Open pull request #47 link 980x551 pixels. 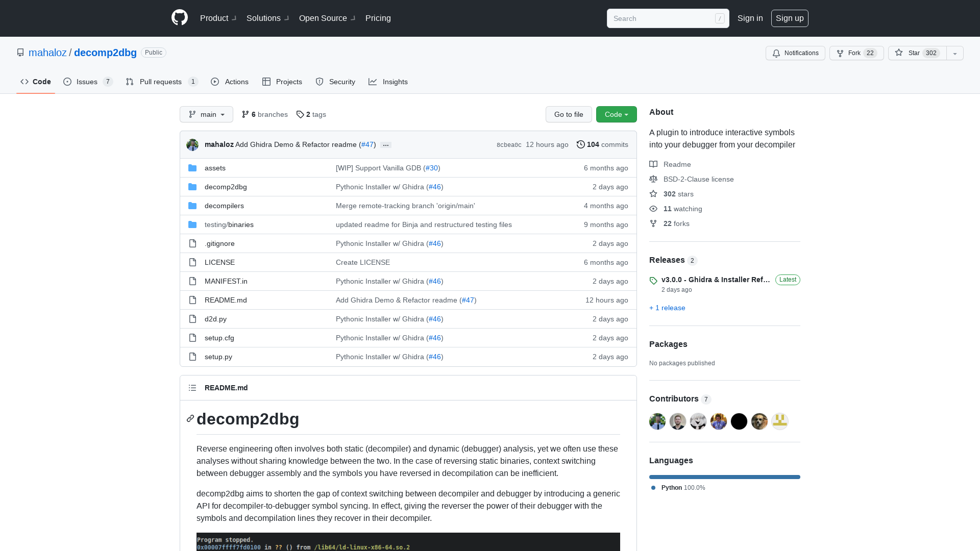[x=367, y=144]
